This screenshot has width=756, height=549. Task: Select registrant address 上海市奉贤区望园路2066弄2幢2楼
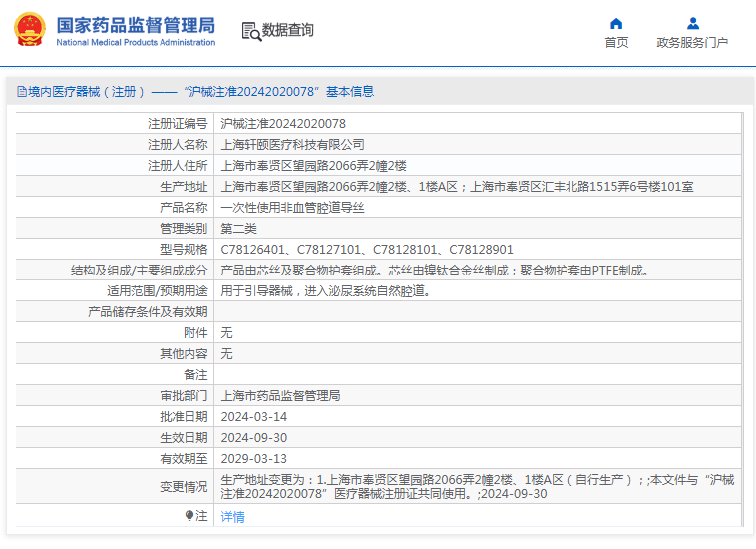tap(313, 166)
